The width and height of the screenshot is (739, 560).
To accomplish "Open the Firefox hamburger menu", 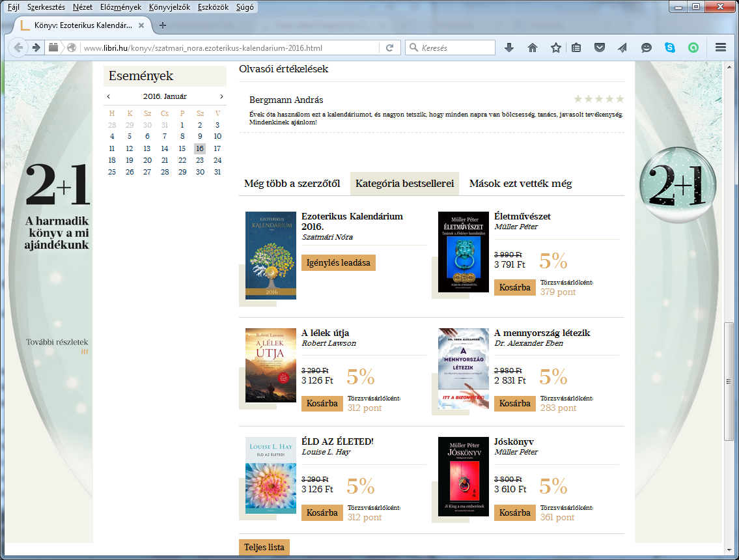I will (721, 48).
